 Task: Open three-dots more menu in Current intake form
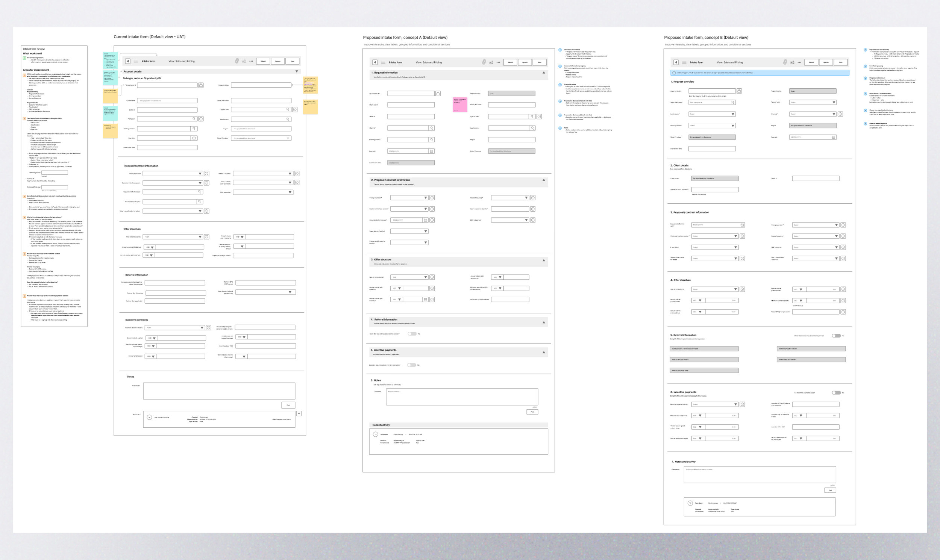(x=252, y=61)
